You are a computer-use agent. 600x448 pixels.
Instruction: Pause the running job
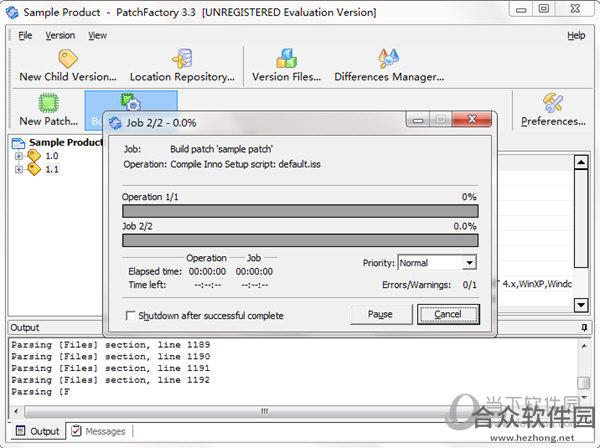pos(381,314)
